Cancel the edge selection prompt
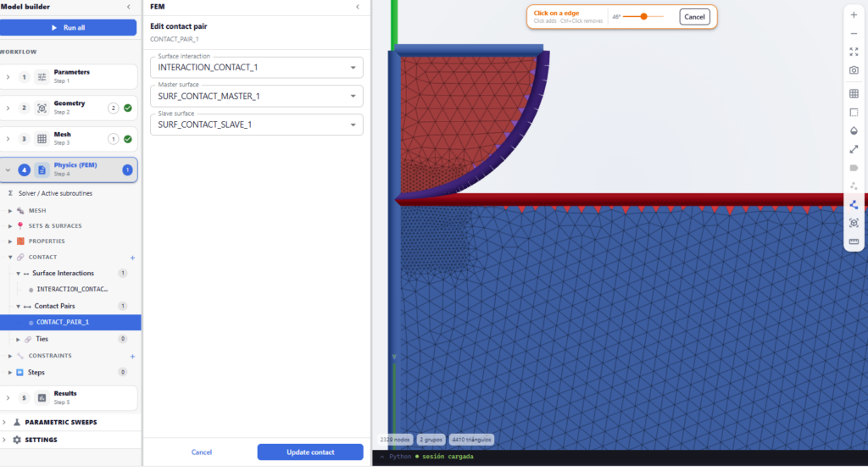868x471 pixels. pos(694,17)
